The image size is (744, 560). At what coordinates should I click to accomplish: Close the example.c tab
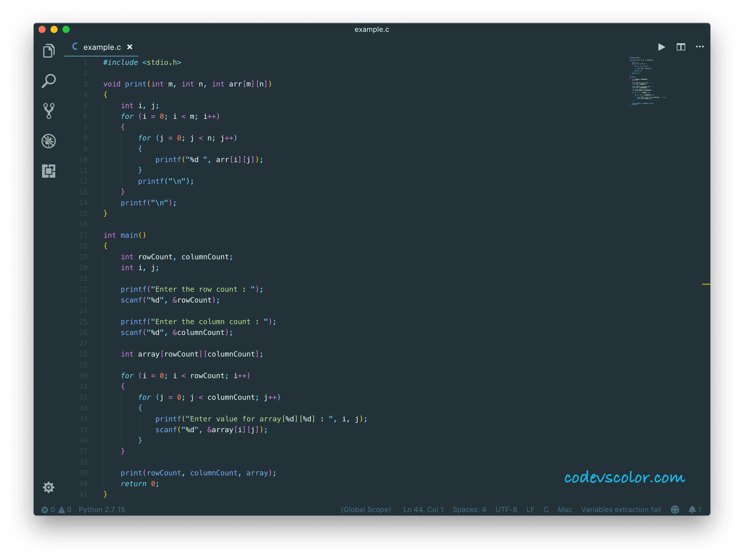tap(130, 47)
